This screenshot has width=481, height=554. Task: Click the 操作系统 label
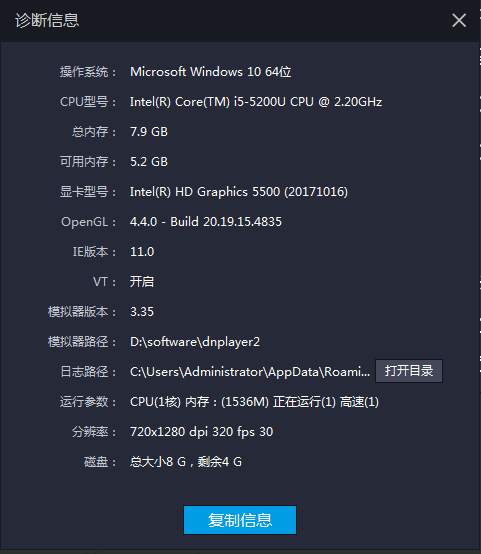(87, 72)
